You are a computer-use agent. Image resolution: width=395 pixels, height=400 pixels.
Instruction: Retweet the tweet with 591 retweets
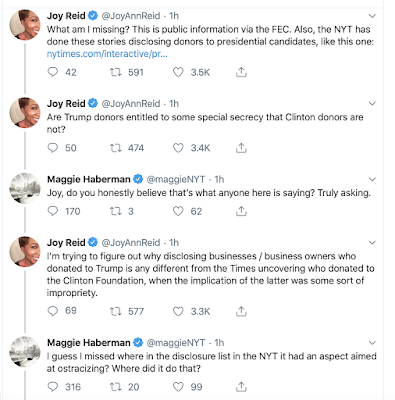(x=116, y=72)
